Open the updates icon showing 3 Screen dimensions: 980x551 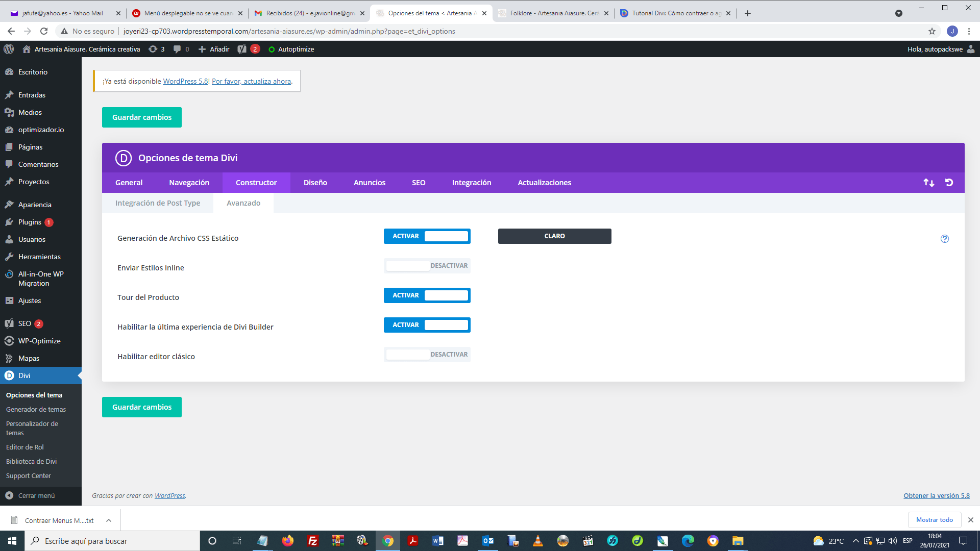click(x=156, y=49)
